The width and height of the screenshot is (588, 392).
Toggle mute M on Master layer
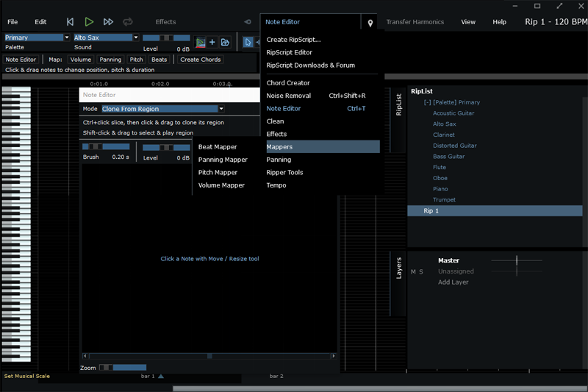(413, 271)
